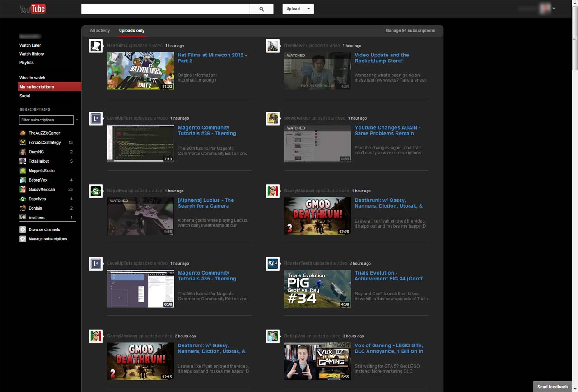Open Vox of Gaming thumbnail

[x=317, y=361]
